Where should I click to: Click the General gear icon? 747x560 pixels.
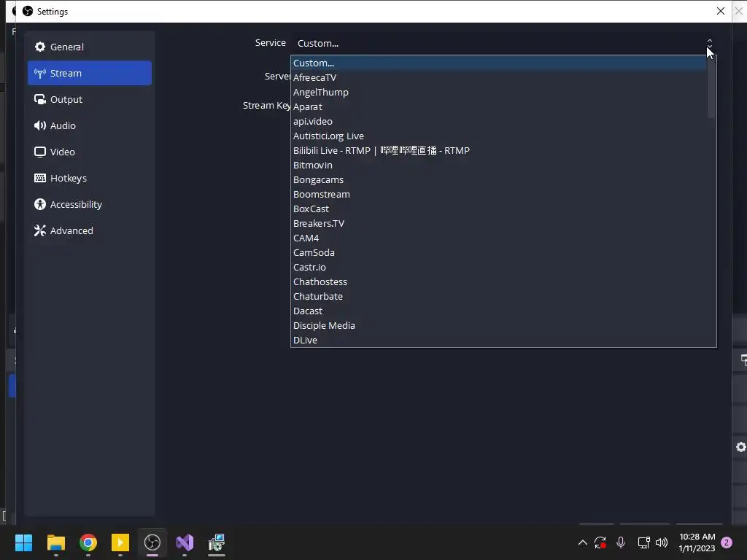point(40,47)
